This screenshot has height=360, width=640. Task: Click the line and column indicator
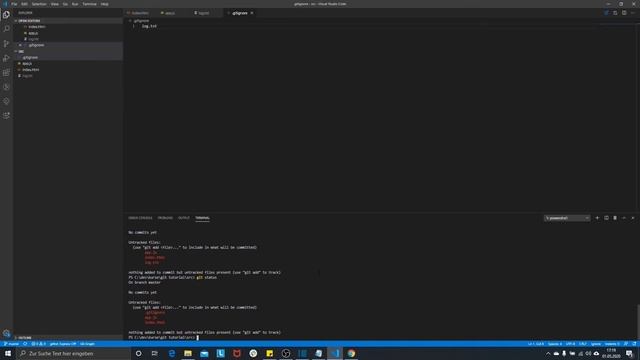536,344
